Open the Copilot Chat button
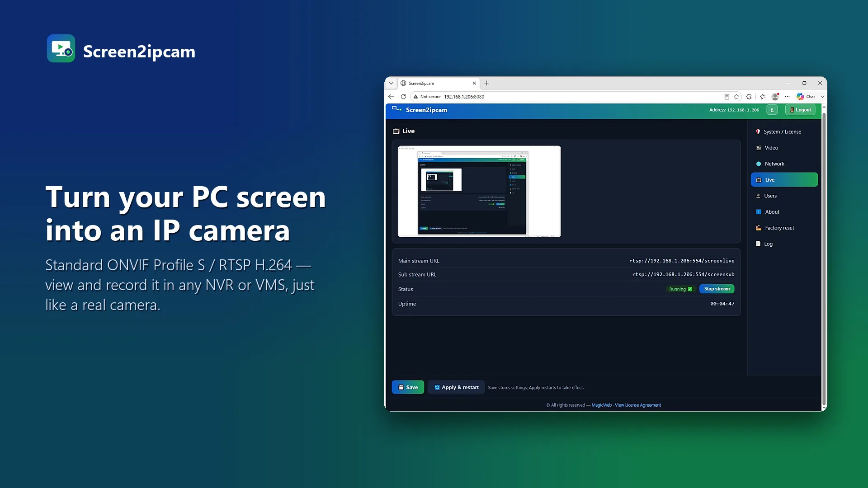 tap(806, 97)
